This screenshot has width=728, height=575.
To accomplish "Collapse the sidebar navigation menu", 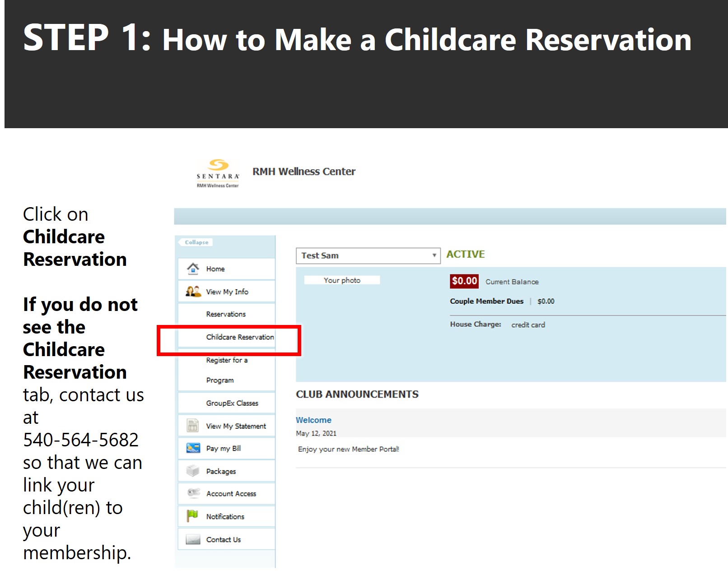I will [196, 242].
